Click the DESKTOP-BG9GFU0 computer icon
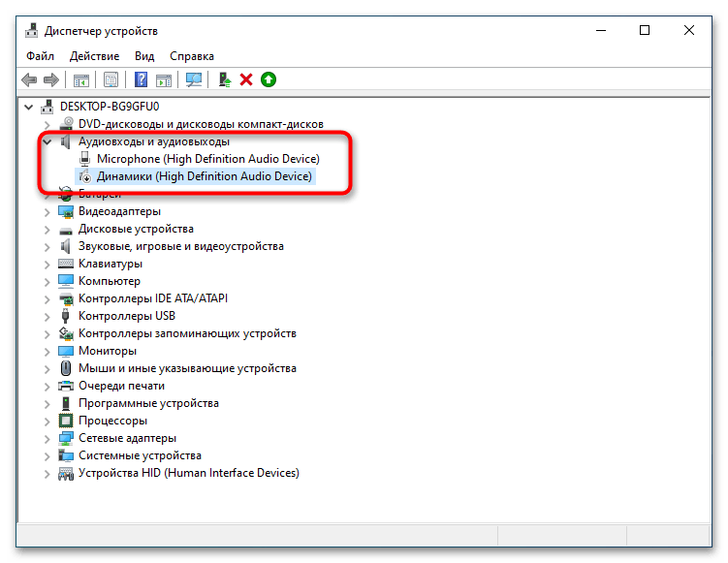The height and width of the screenshot is (563, 728). pyautogui.click(x=47, y=107)
